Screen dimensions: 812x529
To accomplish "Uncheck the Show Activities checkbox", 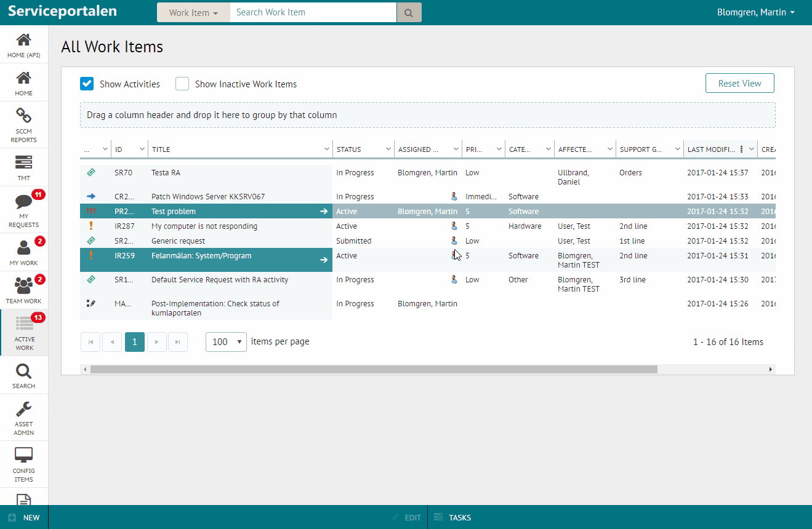I will tap(87, 84).
